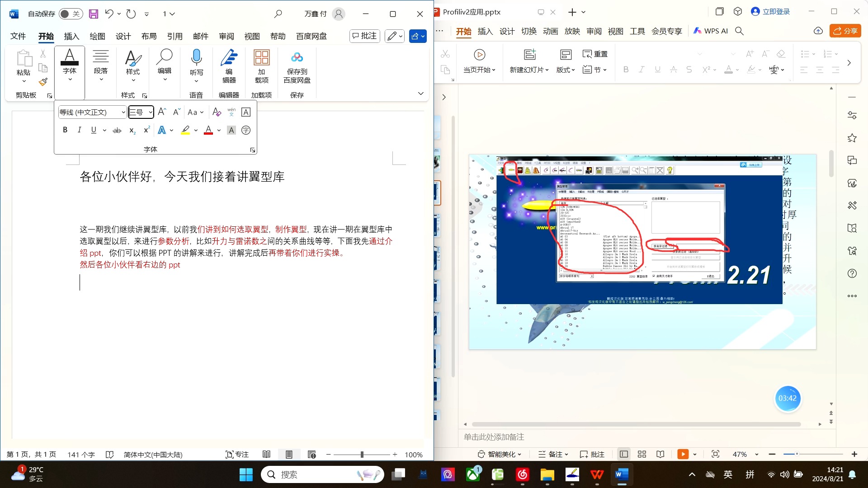
Task: Click the WPS New Slide icon
Action: (529, 55)
